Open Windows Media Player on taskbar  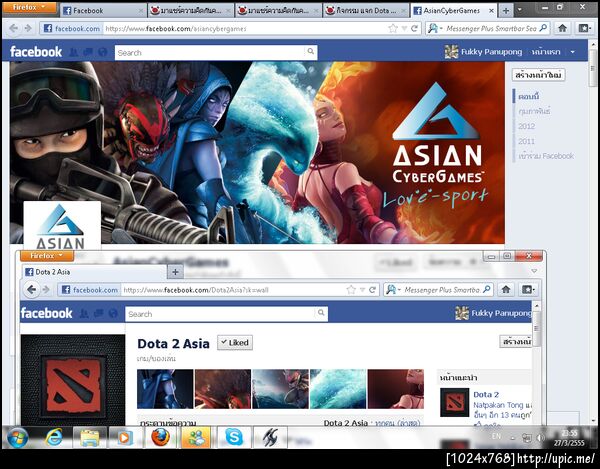(x=125, y=437)
